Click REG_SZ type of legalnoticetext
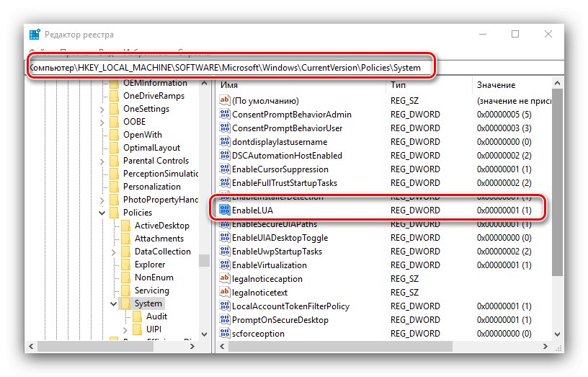Screen dimensions: 588x377 point(404,292)
